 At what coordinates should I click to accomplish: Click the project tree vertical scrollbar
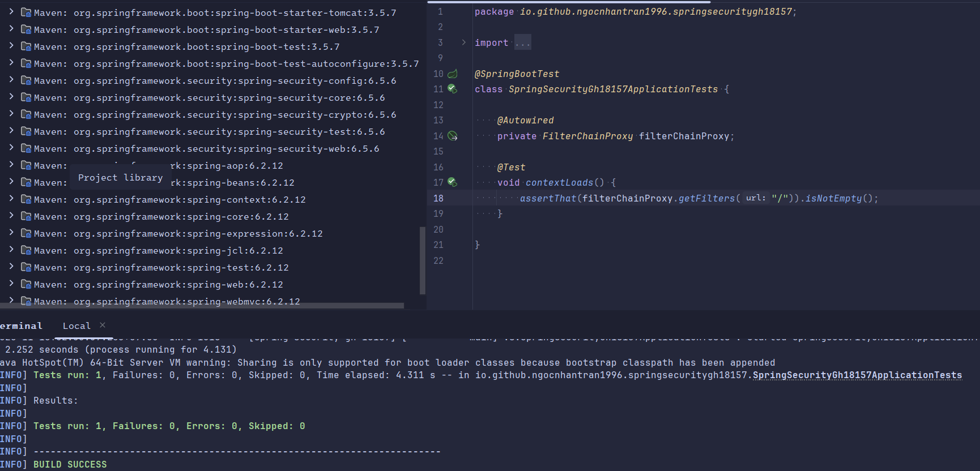pyautogui.click(x=422, y=260)
